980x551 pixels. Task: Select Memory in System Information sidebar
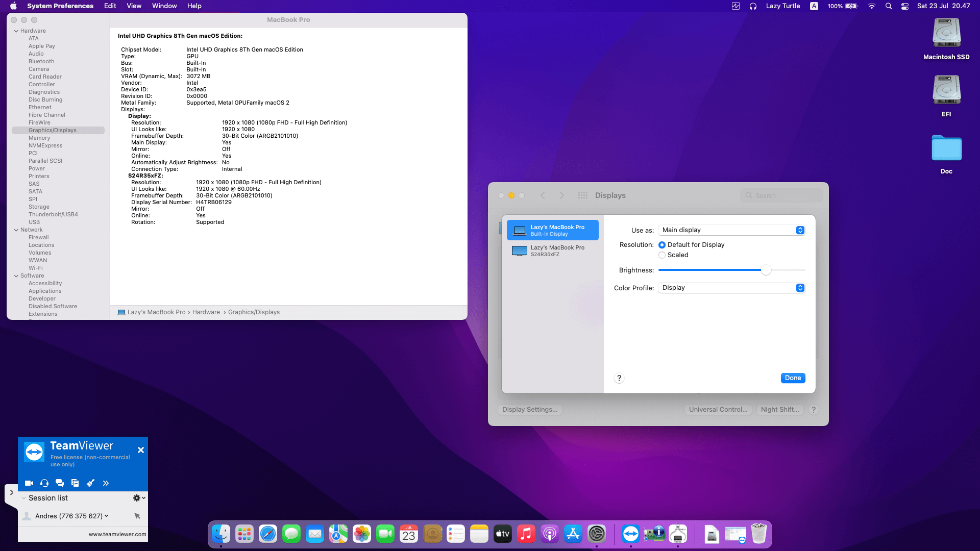coord(39,138)
